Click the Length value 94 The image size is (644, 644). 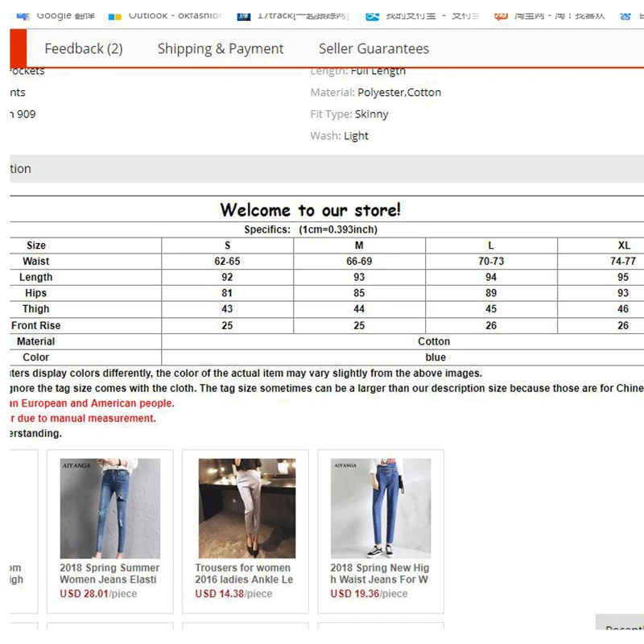491,277
